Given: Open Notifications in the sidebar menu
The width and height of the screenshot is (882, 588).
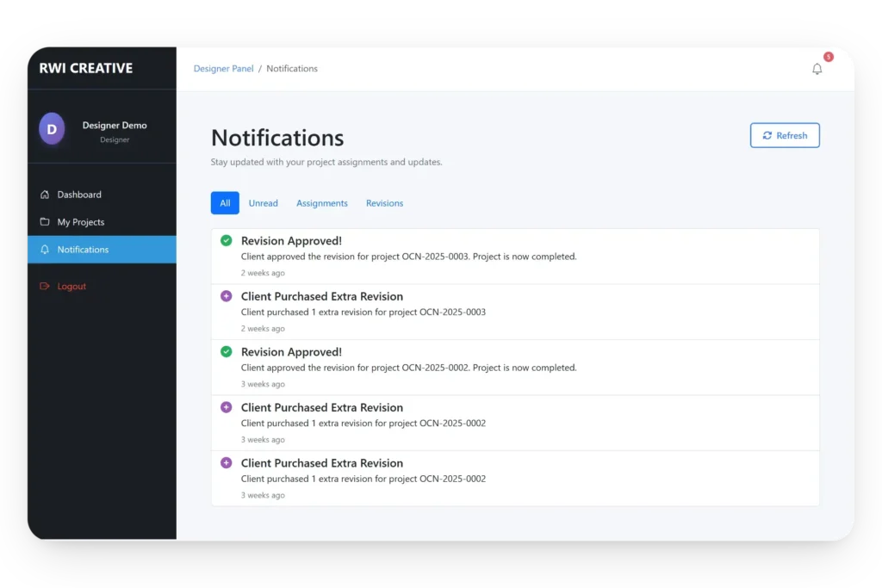Looking at the screenshot, I should 83,250.
